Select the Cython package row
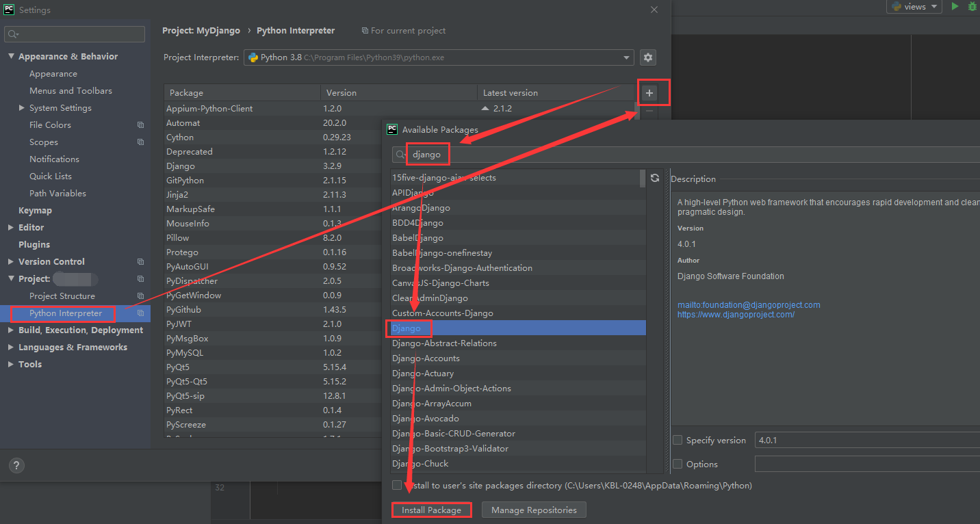Screen dimensions: 980x524 pos(181,137)
